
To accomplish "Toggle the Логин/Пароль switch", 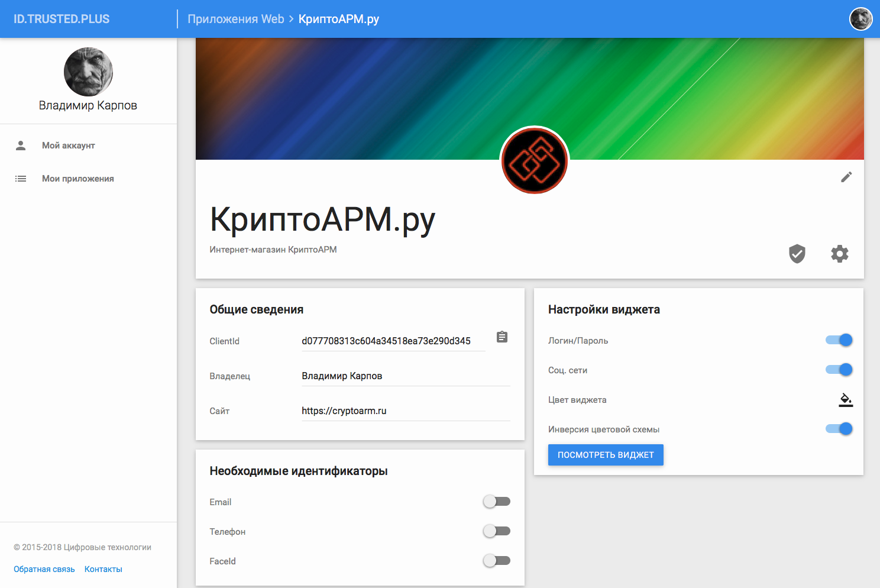I will click(x=839, y=340).
